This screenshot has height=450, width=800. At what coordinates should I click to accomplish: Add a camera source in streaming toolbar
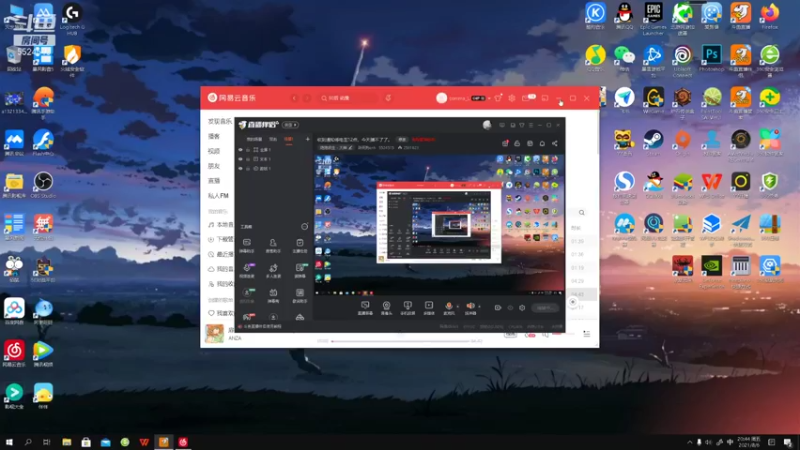coord(386,308)
